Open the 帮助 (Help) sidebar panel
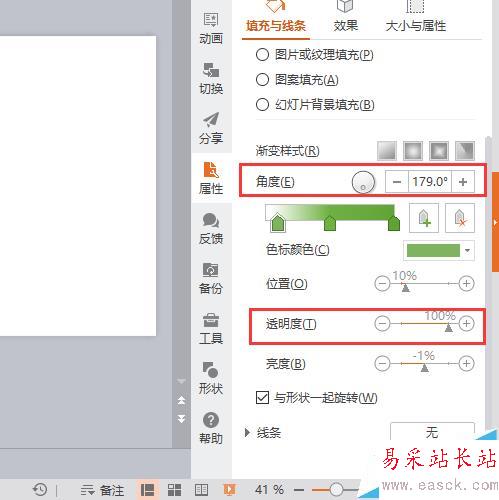This screenshot has height=500, width=499. (211, 428)
